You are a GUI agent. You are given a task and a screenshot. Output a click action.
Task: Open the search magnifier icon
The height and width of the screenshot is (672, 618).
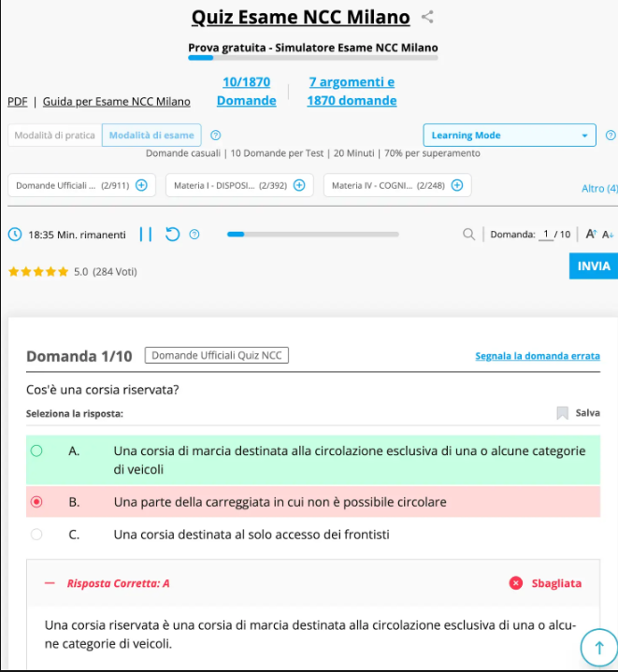pyautogui.click(x=468, y=234)
